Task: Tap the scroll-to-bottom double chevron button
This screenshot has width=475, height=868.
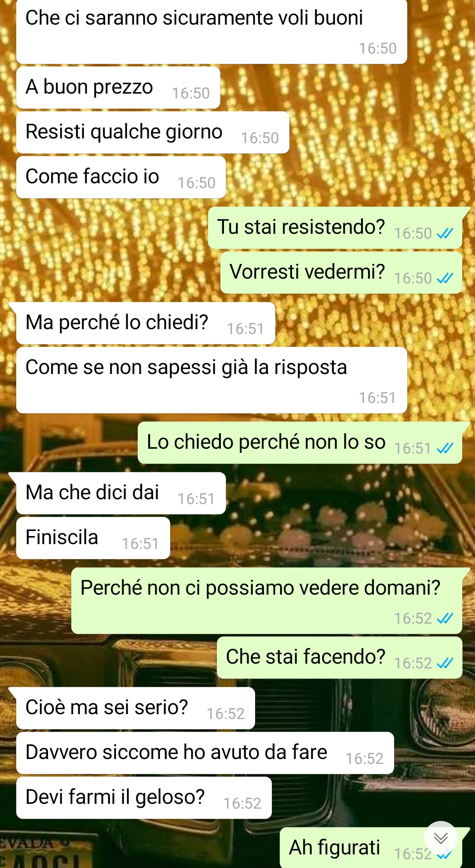Action: tap(441, 838)
